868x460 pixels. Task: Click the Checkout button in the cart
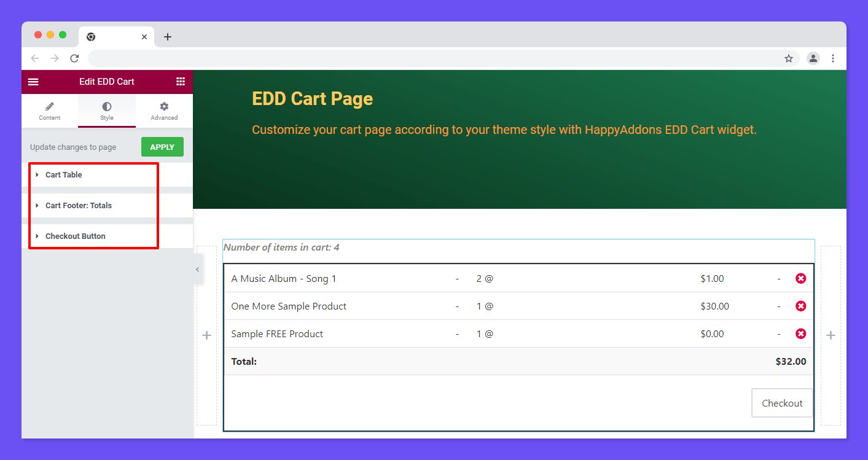(782, 403)
